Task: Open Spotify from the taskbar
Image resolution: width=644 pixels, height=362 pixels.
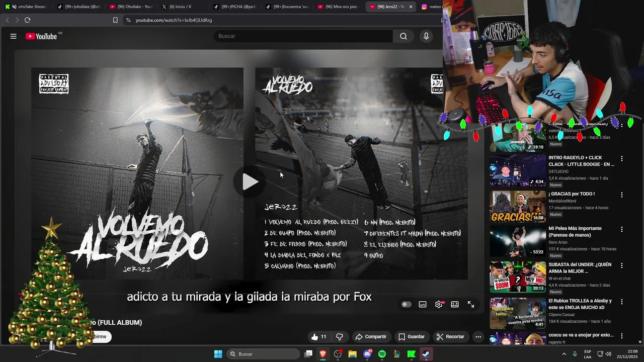Action: 382,354
